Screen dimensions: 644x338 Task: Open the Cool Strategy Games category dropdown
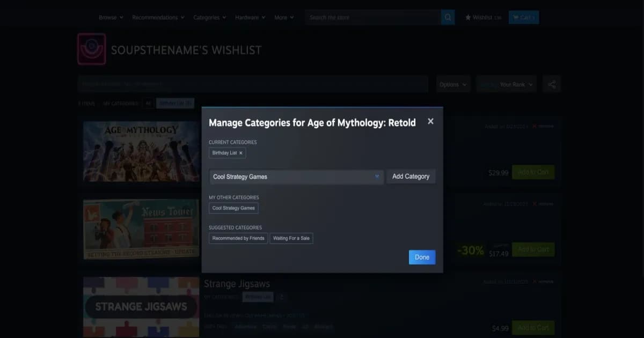click(296, 177)
